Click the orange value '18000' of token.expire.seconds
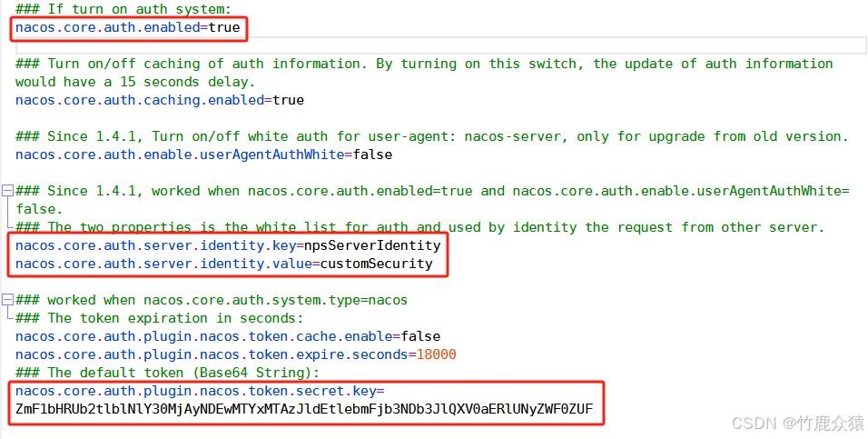 coord(436,354)
